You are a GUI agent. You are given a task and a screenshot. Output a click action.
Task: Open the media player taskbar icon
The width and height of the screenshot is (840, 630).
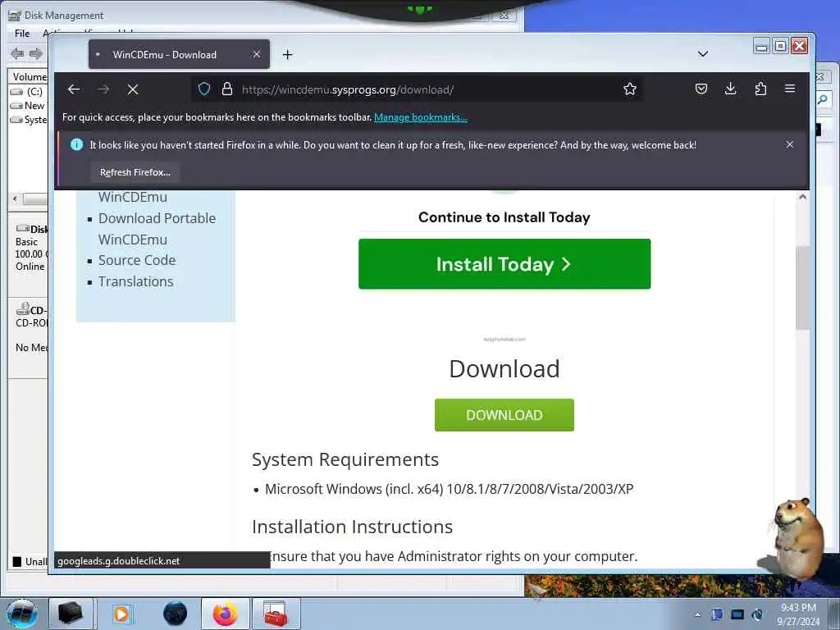(121, 614)
